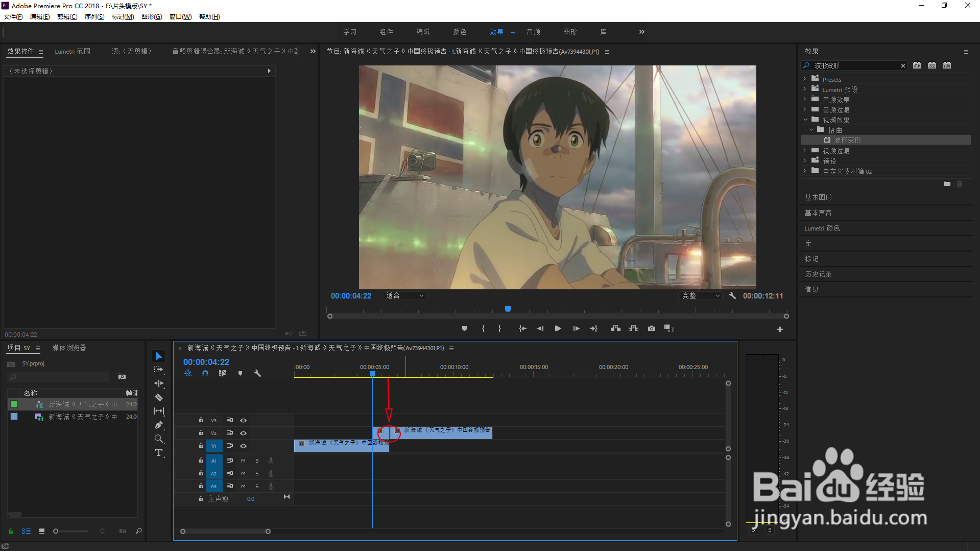Screen dimensions: 980x551
Task: Toggle linked selection in timeline
Action: [x=223, y=373]
